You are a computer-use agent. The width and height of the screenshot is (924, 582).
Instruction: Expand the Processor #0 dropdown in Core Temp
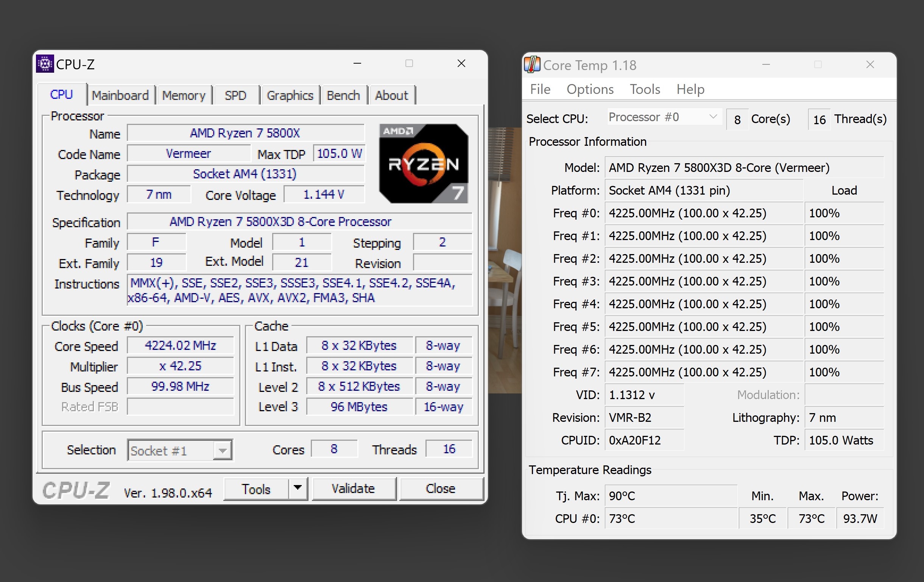coord(664,117)
